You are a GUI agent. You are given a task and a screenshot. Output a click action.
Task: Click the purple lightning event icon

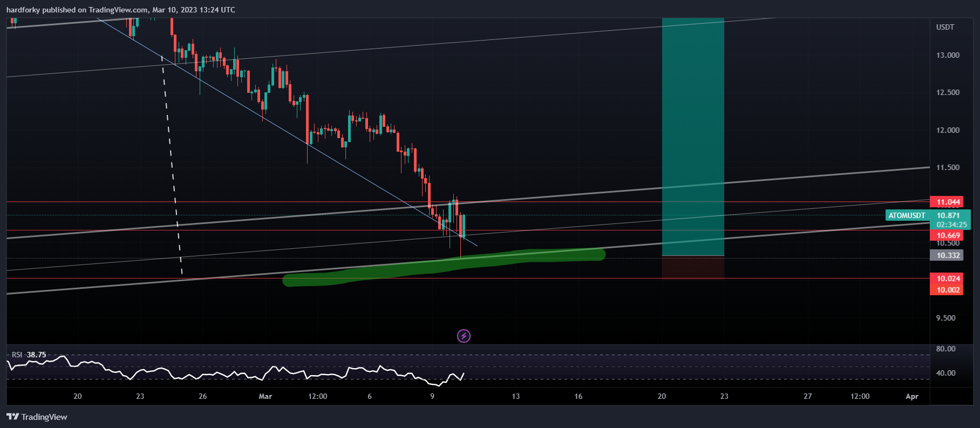pyautogui.click(x=464, y=336)
